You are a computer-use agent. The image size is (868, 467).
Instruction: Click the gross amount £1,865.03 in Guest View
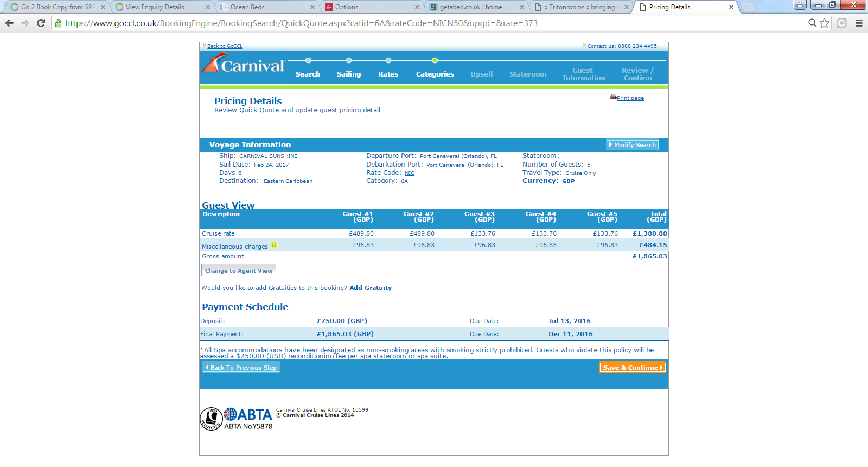point(650,256)
